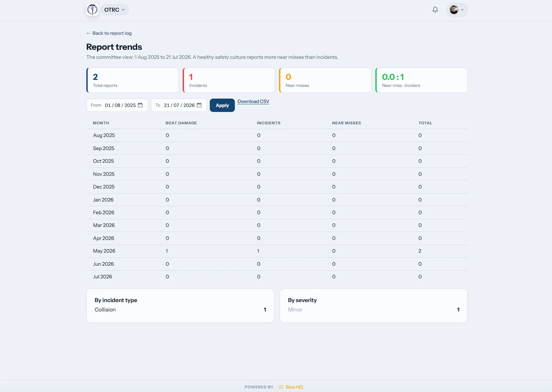Click the user avatar picture
The image size is (552, 392).
[454, 10]
